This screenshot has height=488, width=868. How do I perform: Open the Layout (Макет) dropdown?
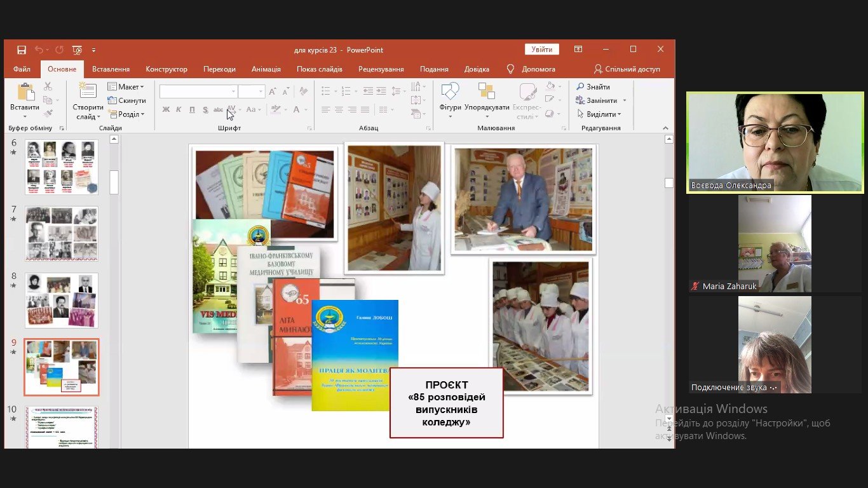pyautogui.click(x=126, y=87)
